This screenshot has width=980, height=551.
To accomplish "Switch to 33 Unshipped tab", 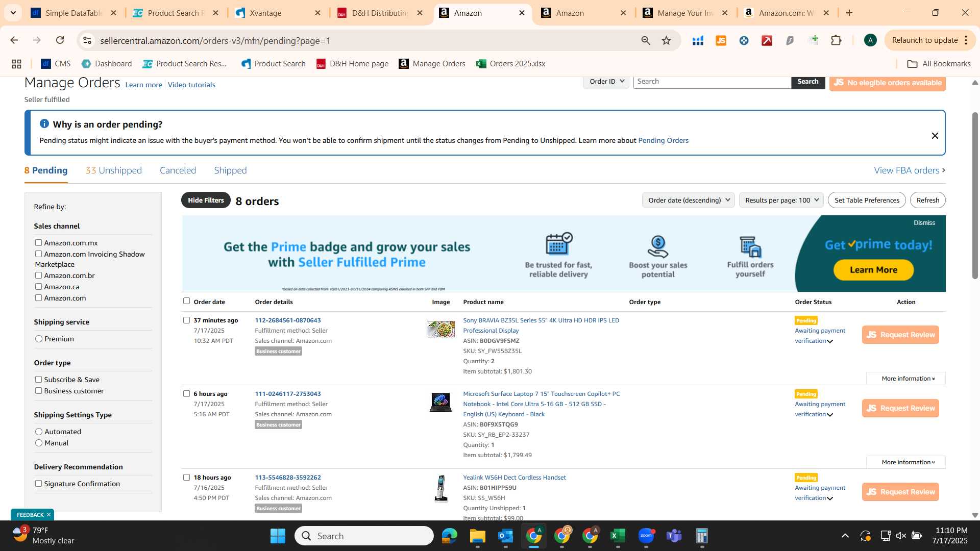I will point(113,170).
